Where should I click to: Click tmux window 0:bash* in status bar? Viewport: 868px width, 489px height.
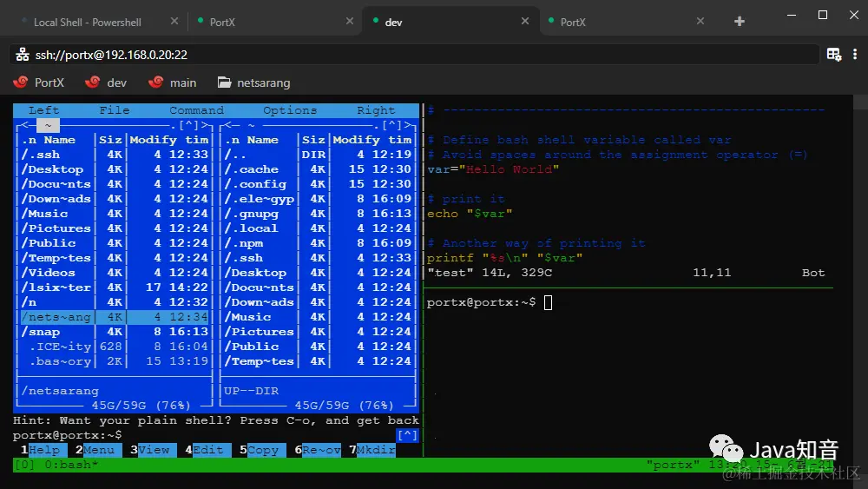(x=71, y=466)
